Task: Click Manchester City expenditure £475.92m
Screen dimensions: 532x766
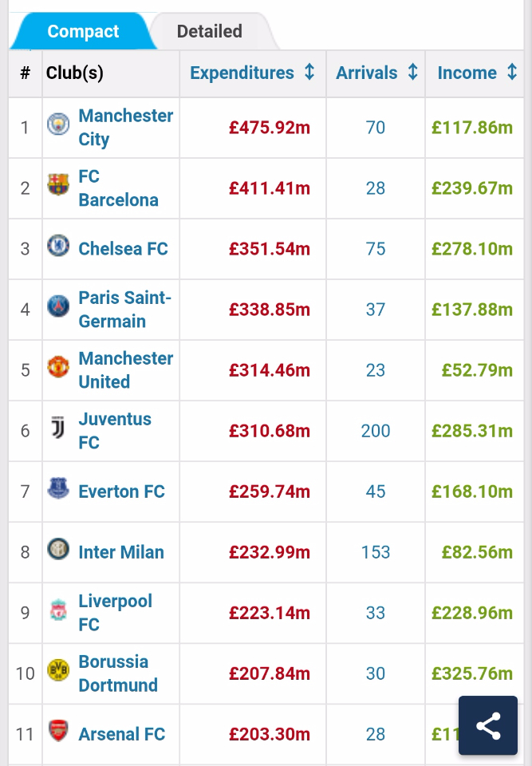Action: [270, 128]
